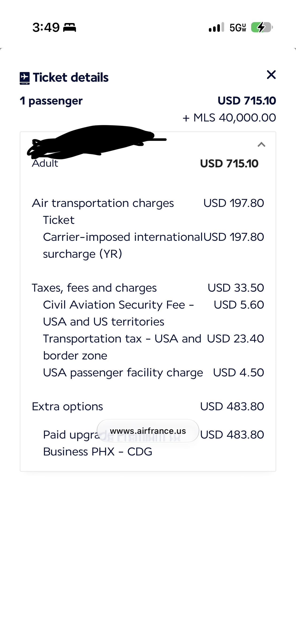
Task: Select the Transportation tax USA line item
Action: click(x=153, y=347)
